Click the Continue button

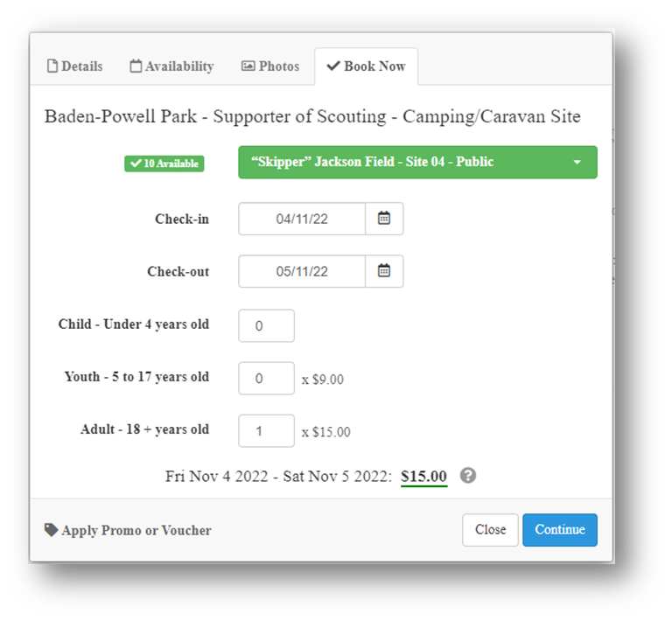point(560,530)
